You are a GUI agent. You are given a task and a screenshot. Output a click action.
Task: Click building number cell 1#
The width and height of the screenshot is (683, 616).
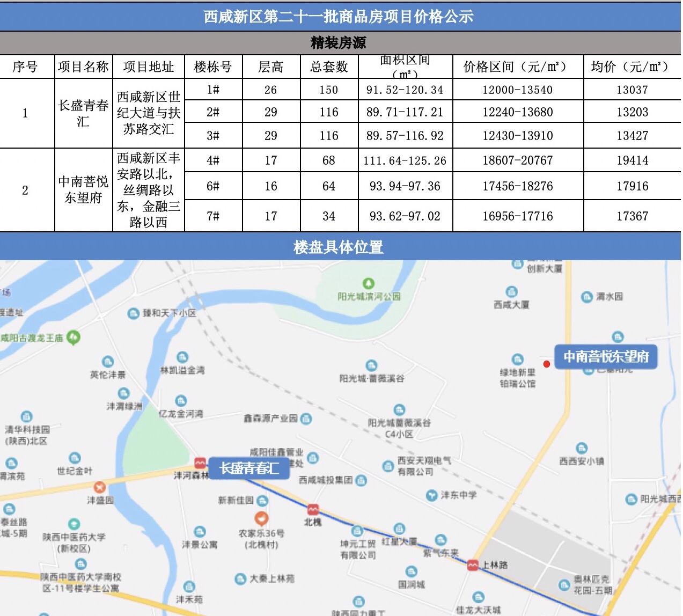(x=214, y=90)
